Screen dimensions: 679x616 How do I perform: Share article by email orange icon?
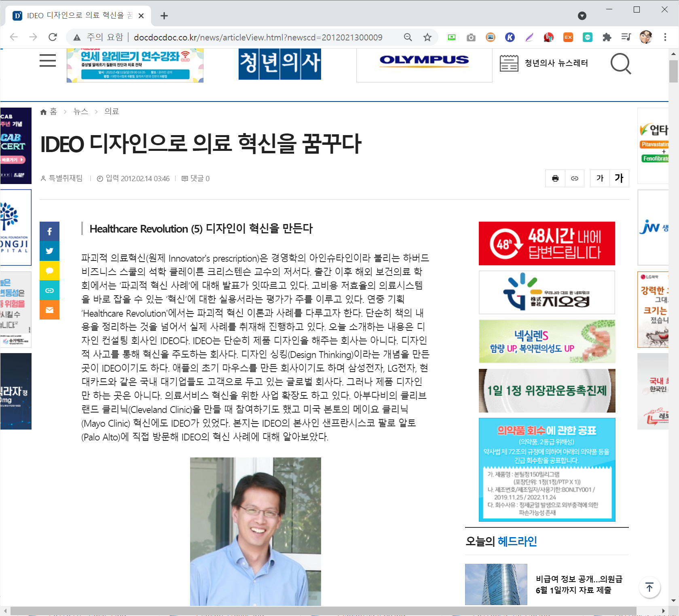tap(49, 310)
